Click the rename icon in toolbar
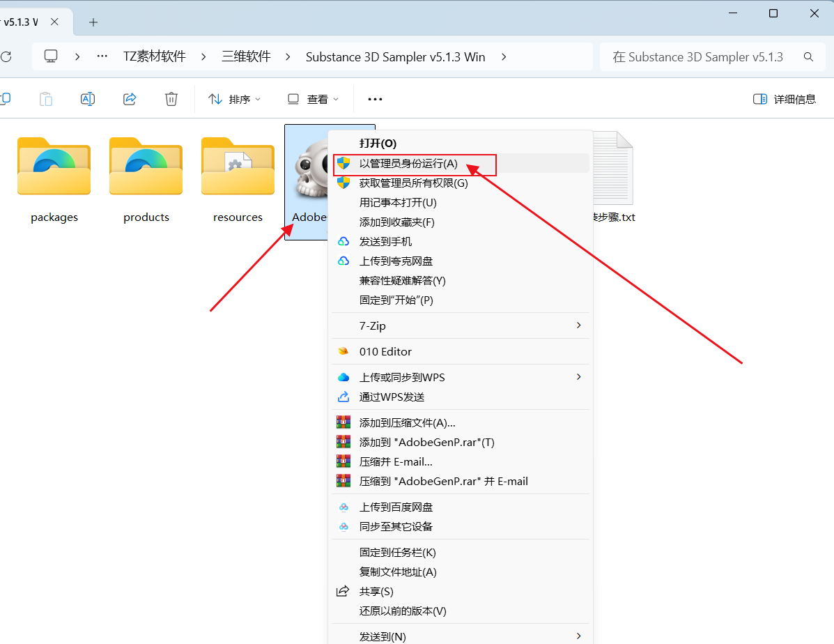 point(88,99)
